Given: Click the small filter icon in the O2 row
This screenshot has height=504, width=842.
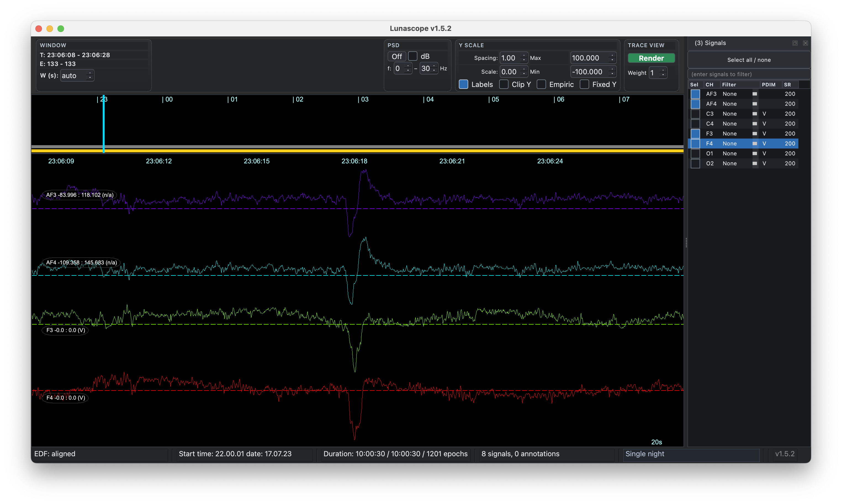Looking at the screenshot, I should [754, 163].
